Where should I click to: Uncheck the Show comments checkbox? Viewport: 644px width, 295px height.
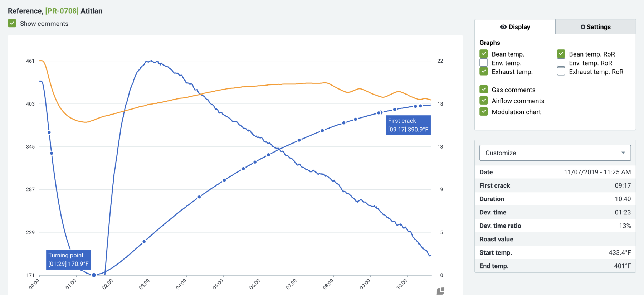(12, 23)
